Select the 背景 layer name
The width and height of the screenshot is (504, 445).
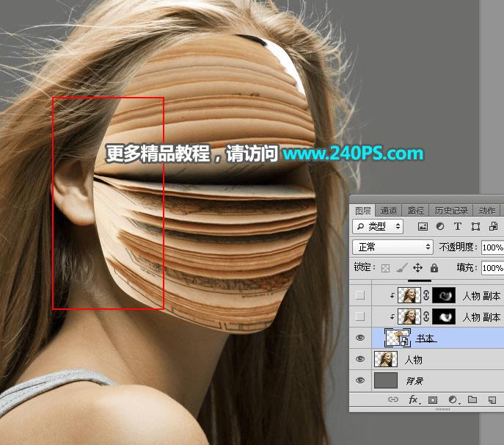tap(414, 381)
